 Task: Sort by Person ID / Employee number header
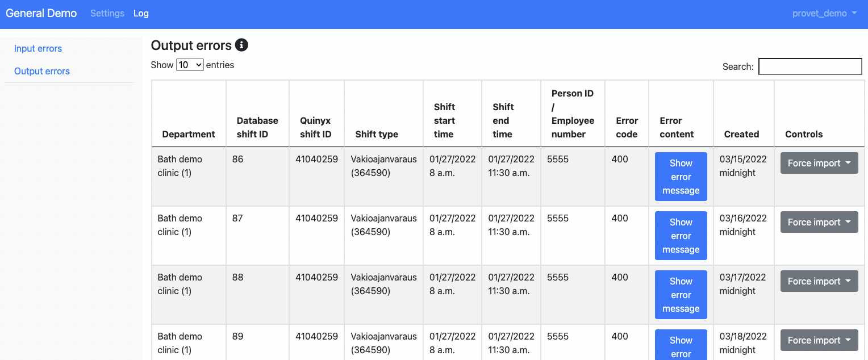573,114
